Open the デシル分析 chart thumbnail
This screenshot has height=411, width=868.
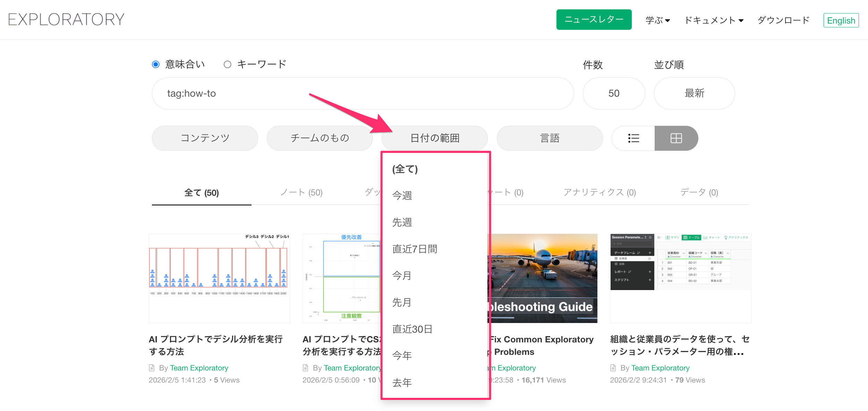(219, 278)
